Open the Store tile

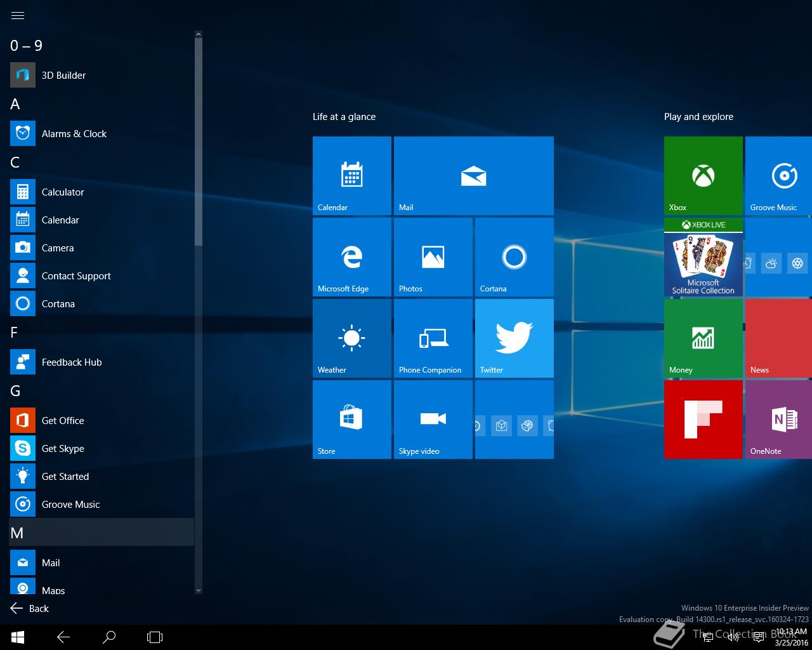pos(352,420)
